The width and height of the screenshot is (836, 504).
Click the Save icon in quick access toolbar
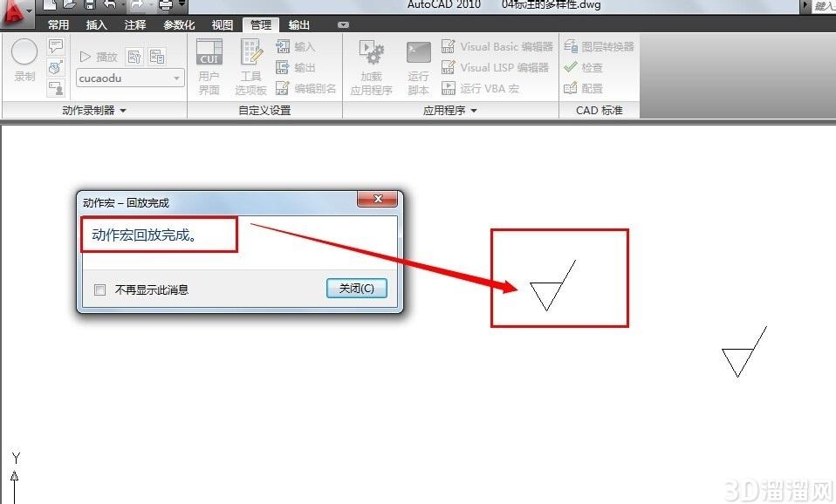point(90,4)
